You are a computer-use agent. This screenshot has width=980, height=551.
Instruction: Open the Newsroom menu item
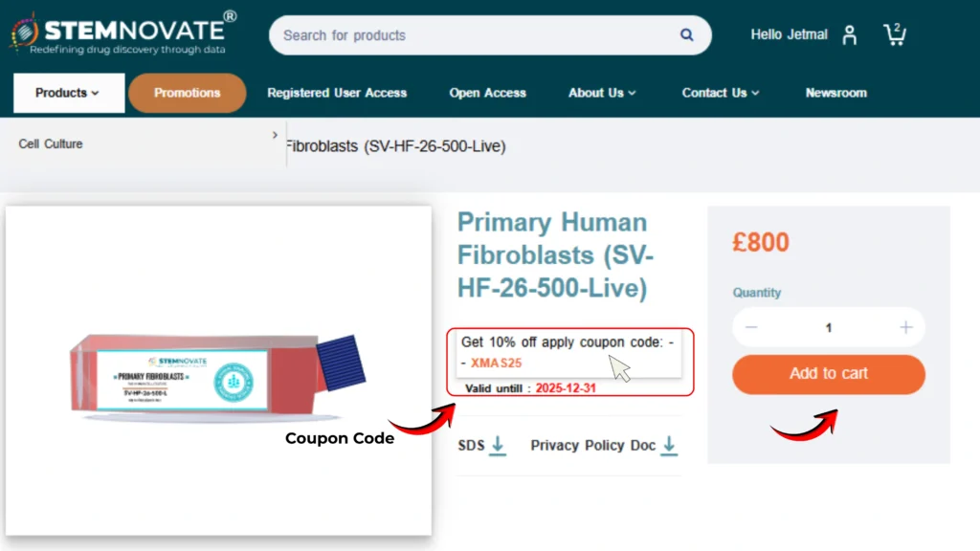[835, 93]
